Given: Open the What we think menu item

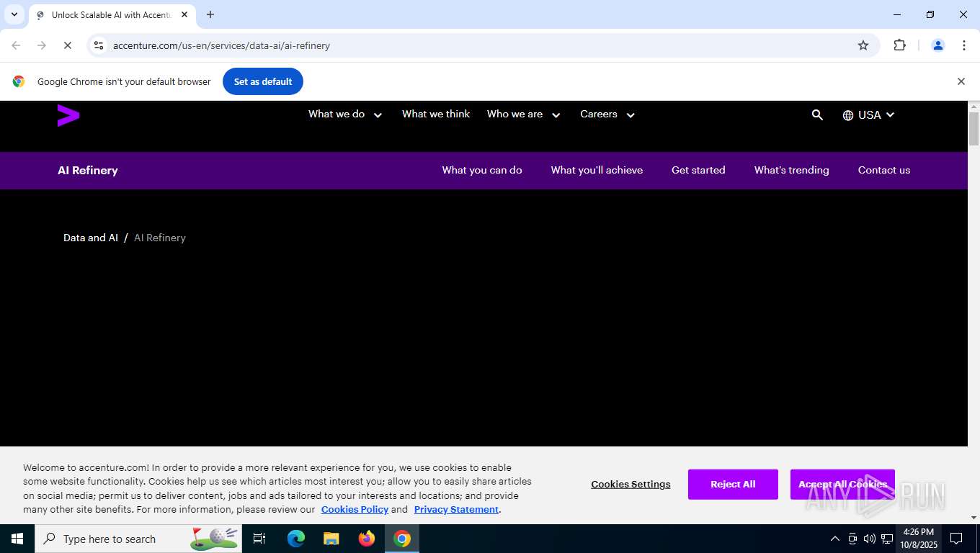Looking at the screenshot, I should click(x=436, y=114).
